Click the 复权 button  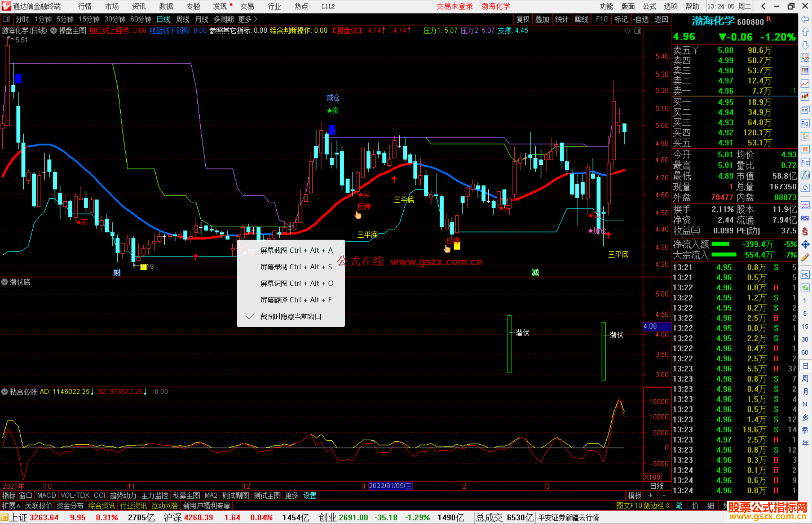523,19
